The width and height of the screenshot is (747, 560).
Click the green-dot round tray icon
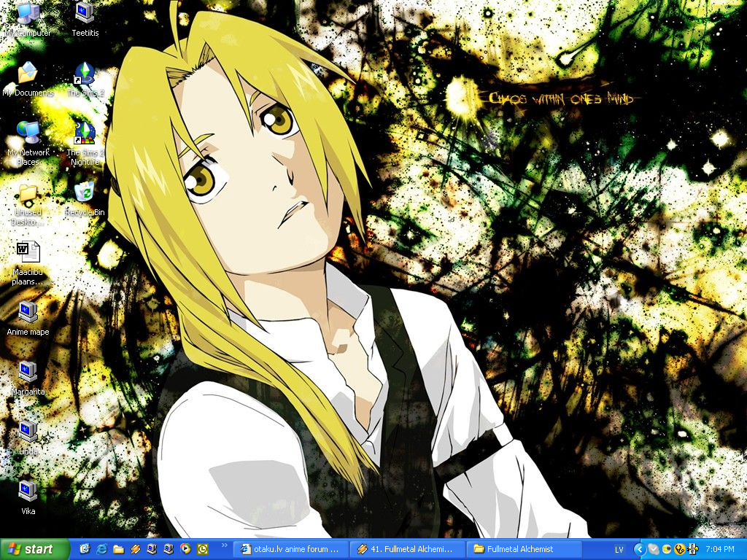point(667,550)
